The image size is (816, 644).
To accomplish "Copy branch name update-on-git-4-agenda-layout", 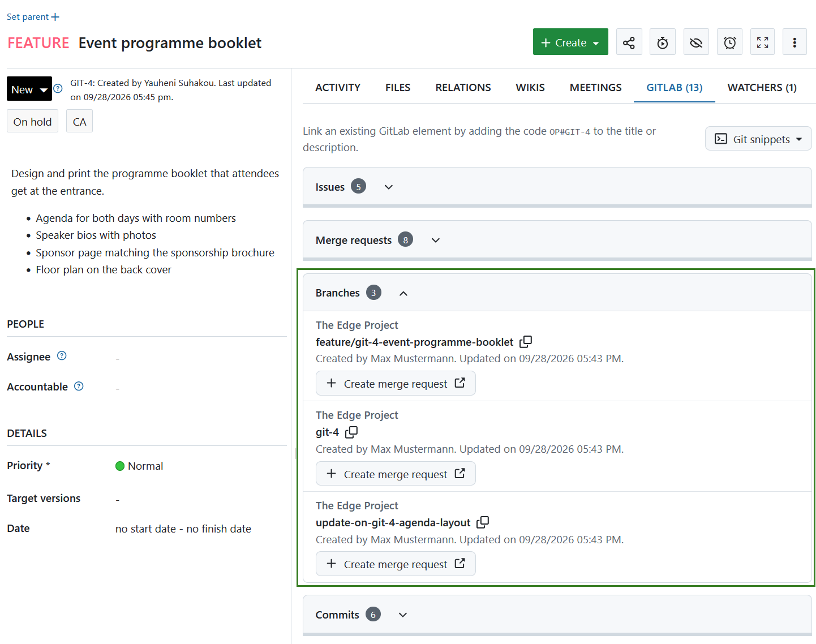I will (x=483, y=522).
